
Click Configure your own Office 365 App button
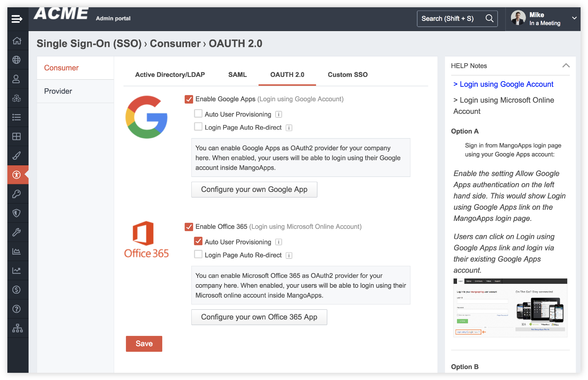259,317
